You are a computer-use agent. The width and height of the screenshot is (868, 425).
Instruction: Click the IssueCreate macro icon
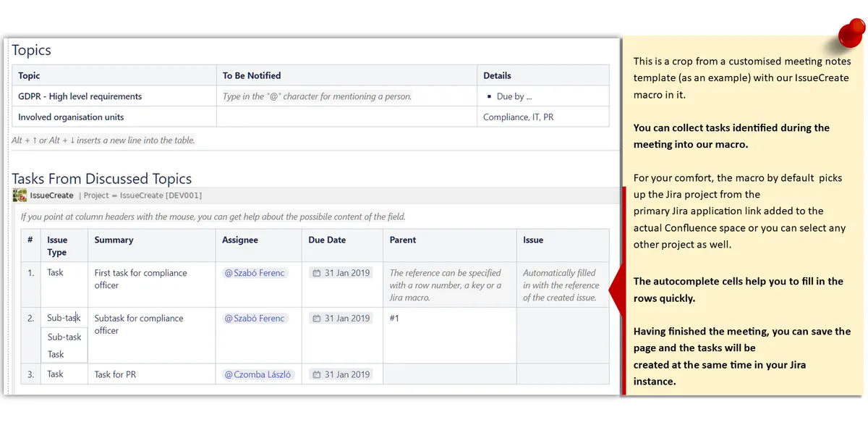[x=20, y=195]
